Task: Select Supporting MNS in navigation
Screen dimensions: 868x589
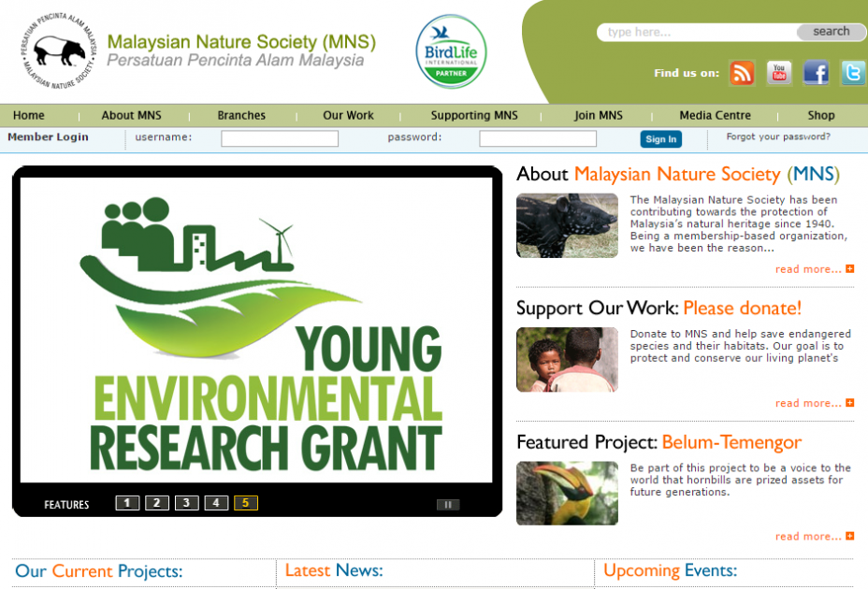Action: click(474, 115)
